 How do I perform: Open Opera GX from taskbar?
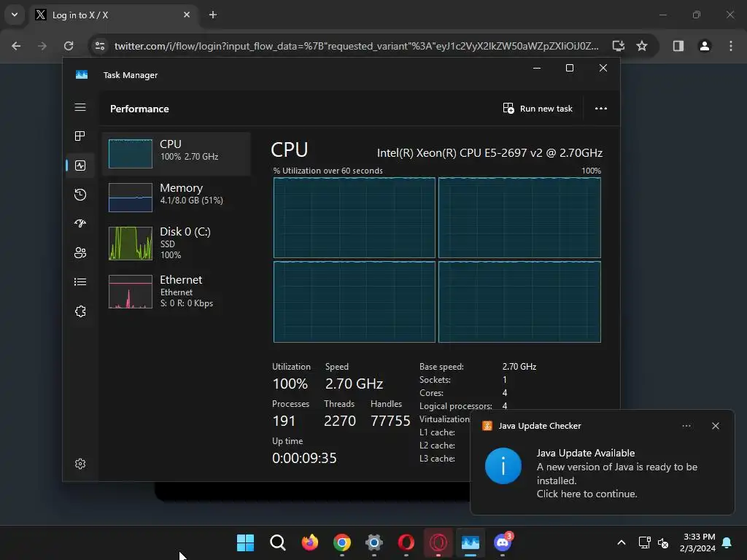[x=438, y=542]
